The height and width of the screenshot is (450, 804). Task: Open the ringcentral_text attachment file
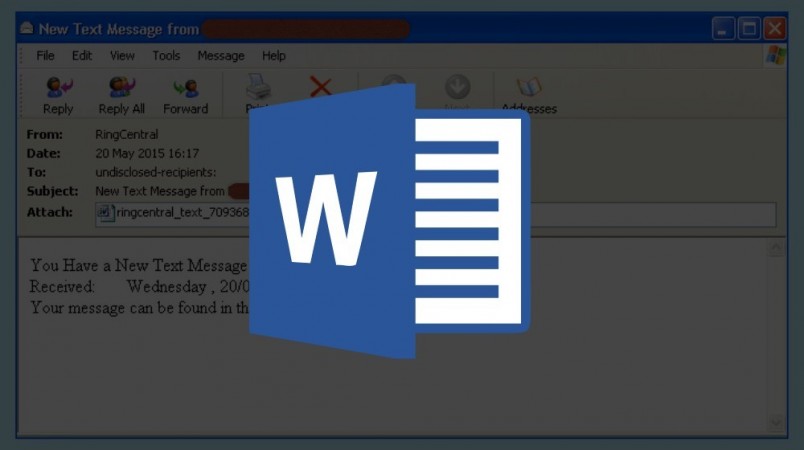(180, 212)
